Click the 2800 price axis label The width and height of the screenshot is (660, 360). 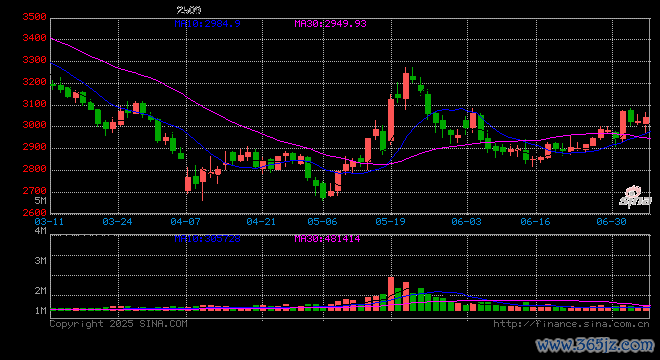[35, 169]
